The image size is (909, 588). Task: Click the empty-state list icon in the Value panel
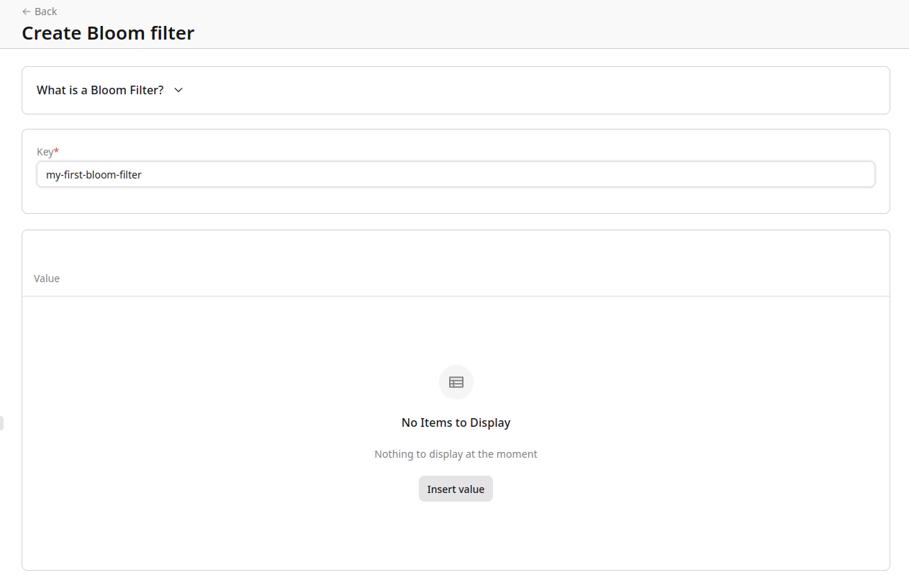tap(456, 382)
